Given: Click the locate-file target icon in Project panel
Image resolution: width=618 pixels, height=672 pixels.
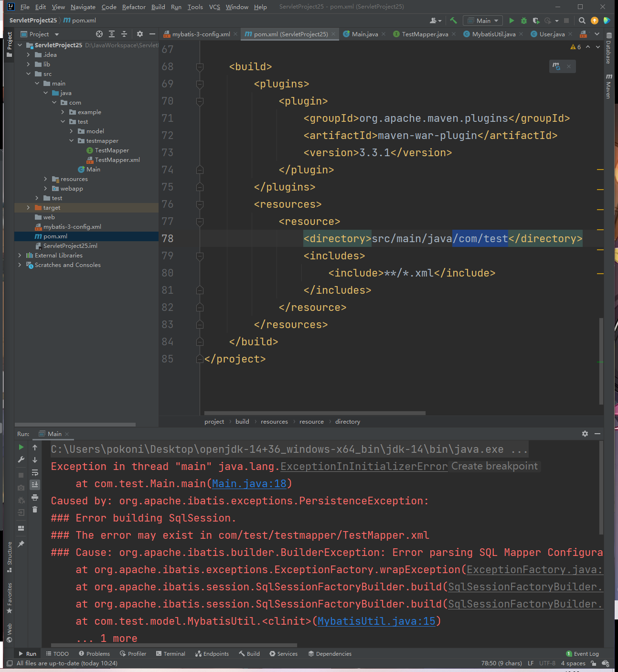Looking at the screenshot, I should point(99,34).
